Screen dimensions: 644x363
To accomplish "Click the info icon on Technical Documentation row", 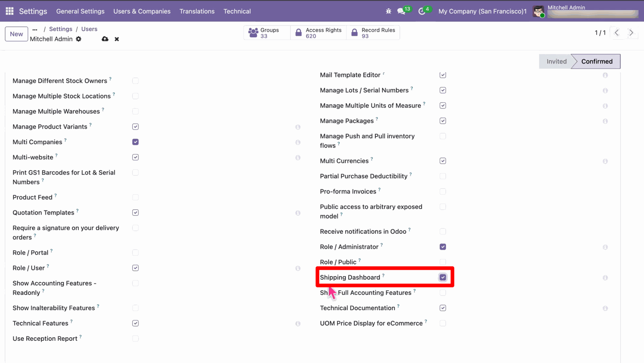I will pyautogui.click(x=605, y=308).
